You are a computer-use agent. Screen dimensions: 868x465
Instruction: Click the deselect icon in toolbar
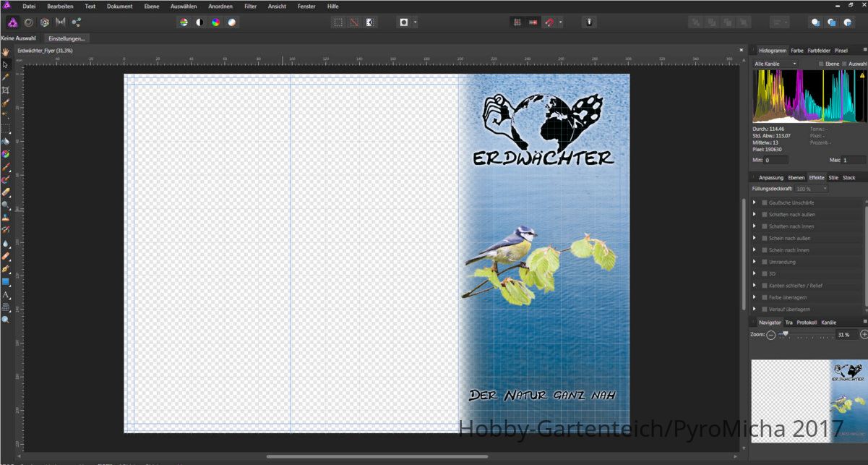pyautogui.click(x=354, y=22)
